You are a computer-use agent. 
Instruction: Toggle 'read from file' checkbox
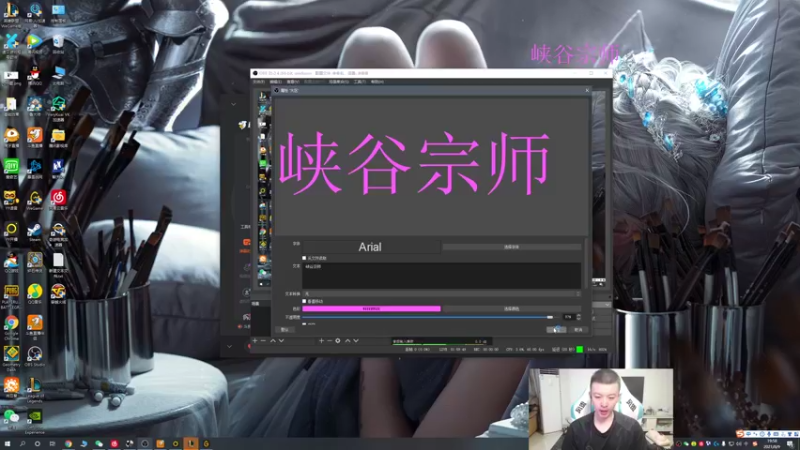click(304, 258)
